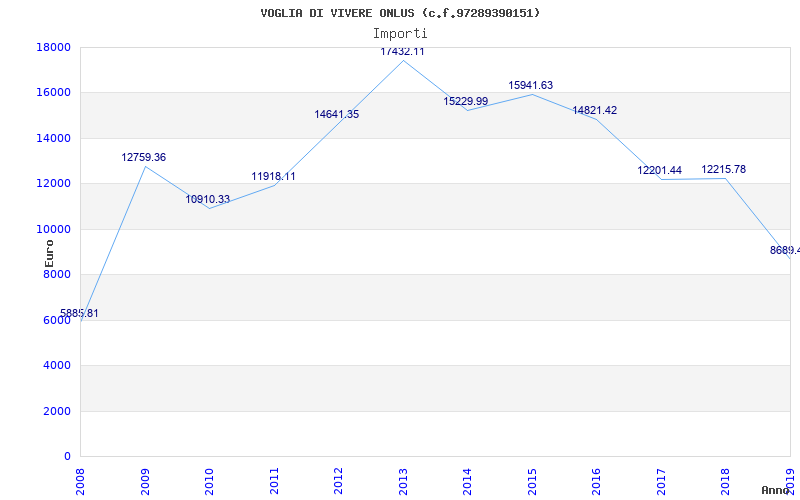Click the 2011 x-axis year label
This screenshot has height=500, width=800.
click(274, 482)
